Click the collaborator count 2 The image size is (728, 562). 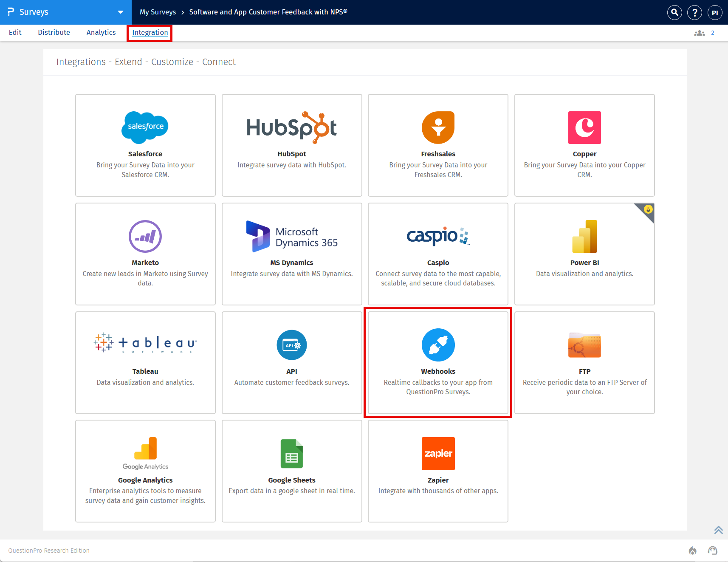pyautogui.click(x=713, y=33)
